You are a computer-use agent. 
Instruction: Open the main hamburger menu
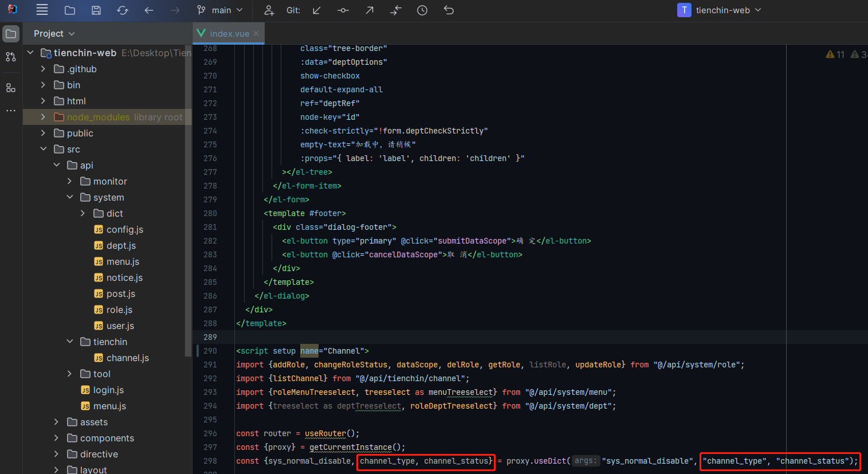point(42,10)
